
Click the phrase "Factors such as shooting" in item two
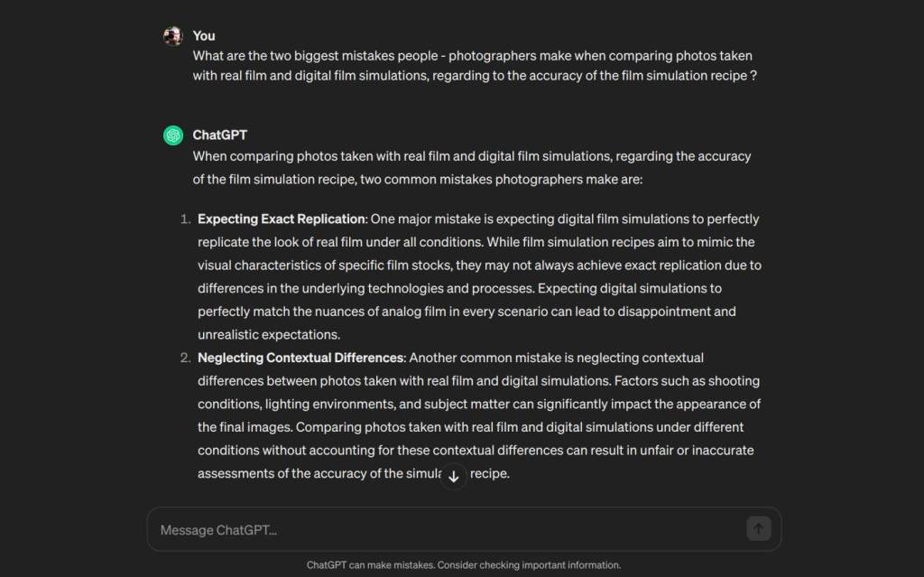click(x=687, y=380)
